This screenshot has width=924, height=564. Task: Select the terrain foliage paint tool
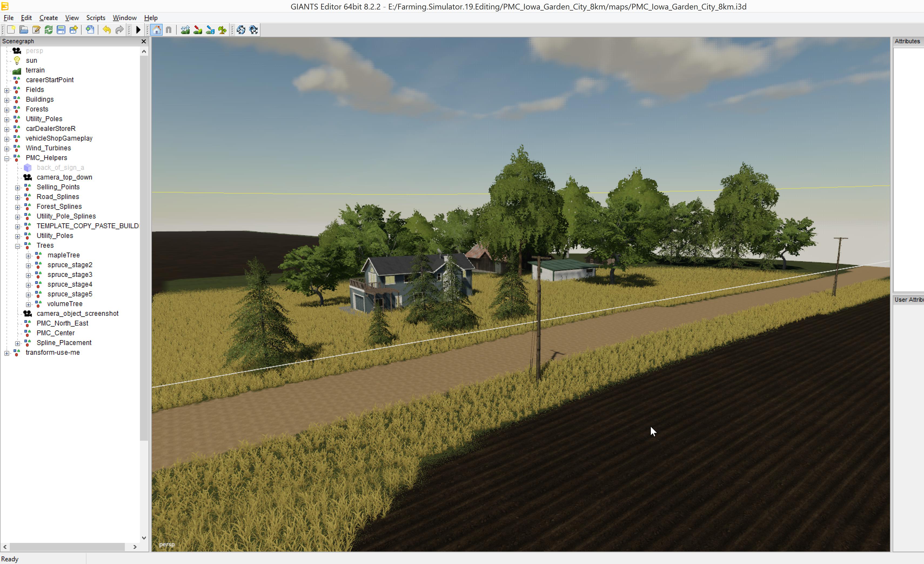[222, 30]
